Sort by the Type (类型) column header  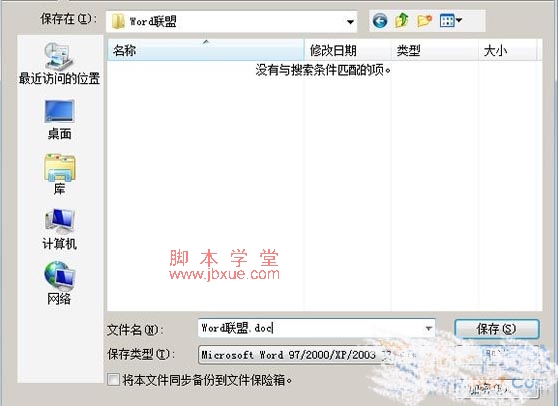[435, 50]
